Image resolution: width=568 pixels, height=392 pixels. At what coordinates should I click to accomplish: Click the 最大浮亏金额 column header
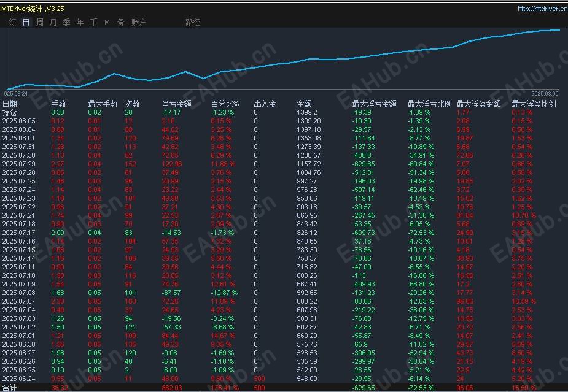pos(374,104)
